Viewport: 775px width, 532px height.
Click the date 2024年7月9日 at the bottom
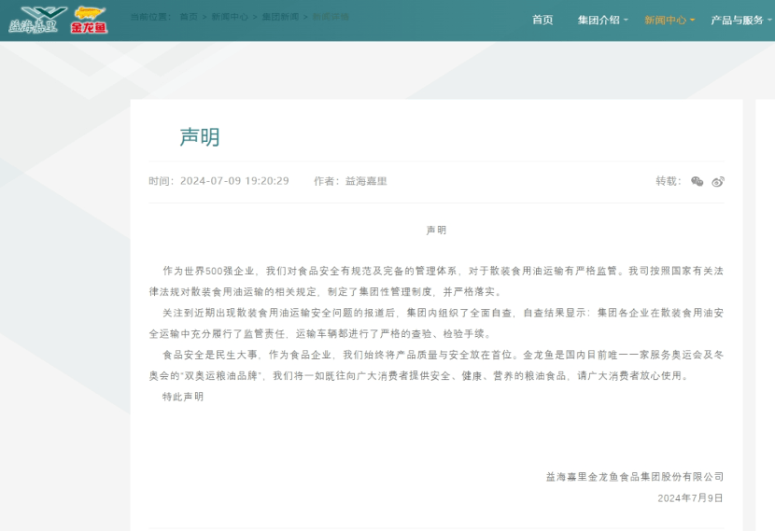(690, 498)
